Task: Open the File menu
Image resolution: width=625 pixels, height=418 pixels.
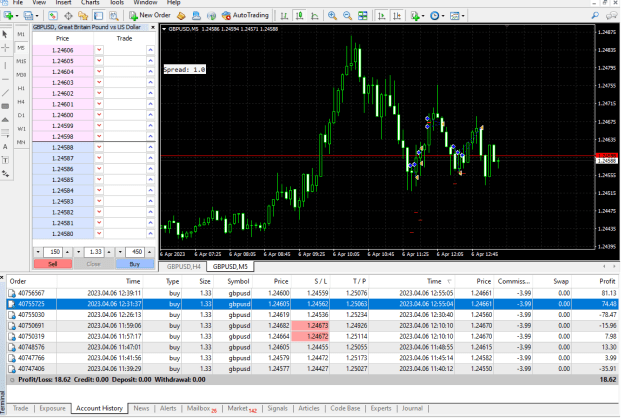Action: point(18,2)
